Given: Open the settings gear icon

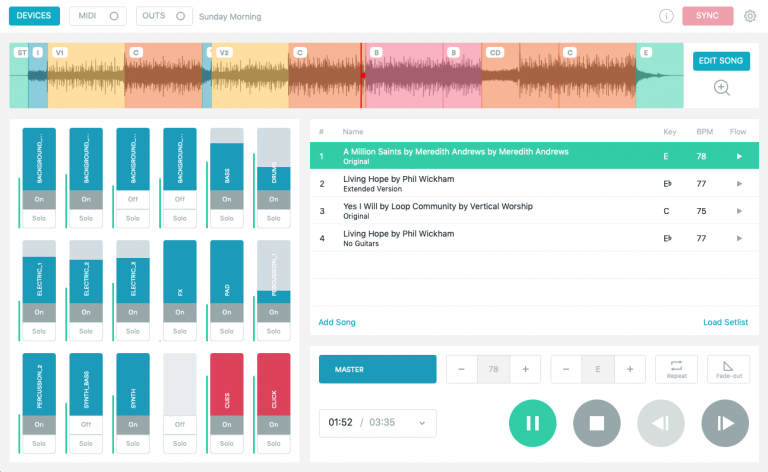Looking at the screenshot, I should point(750,16).
